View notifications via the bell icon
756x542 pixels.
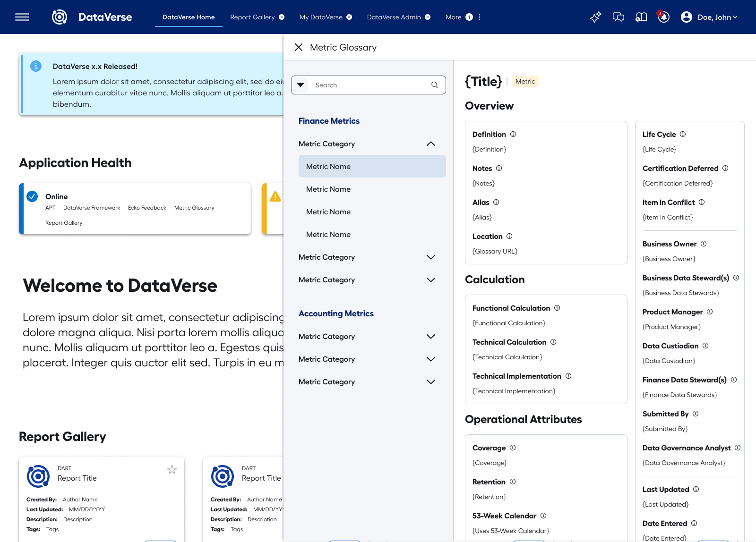tap(663, 18)
